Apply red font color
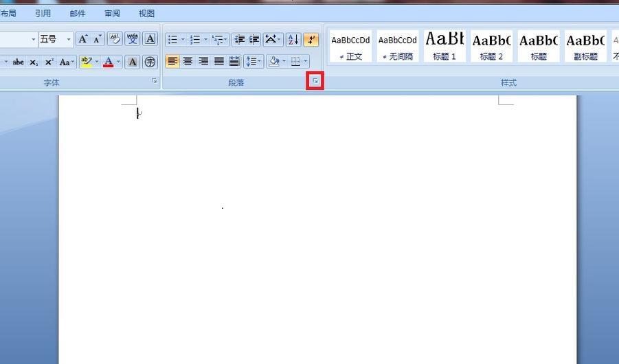This screenshot has height=364, width=619. 108,62
